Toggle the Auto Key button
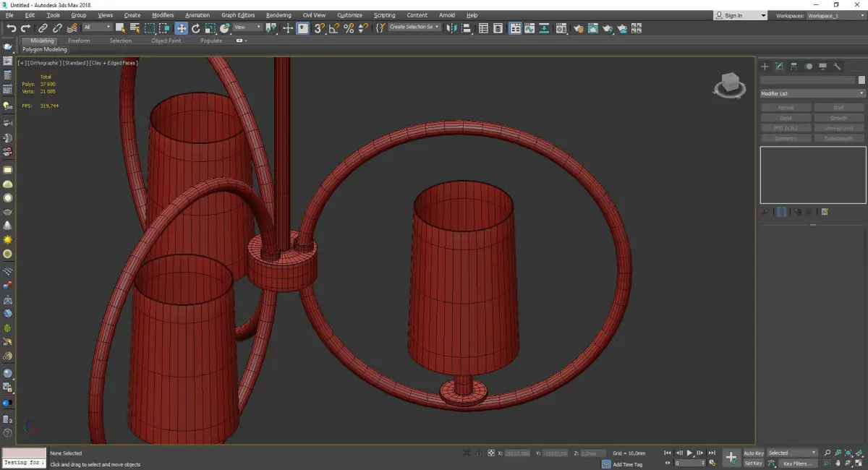 [754, 453]
